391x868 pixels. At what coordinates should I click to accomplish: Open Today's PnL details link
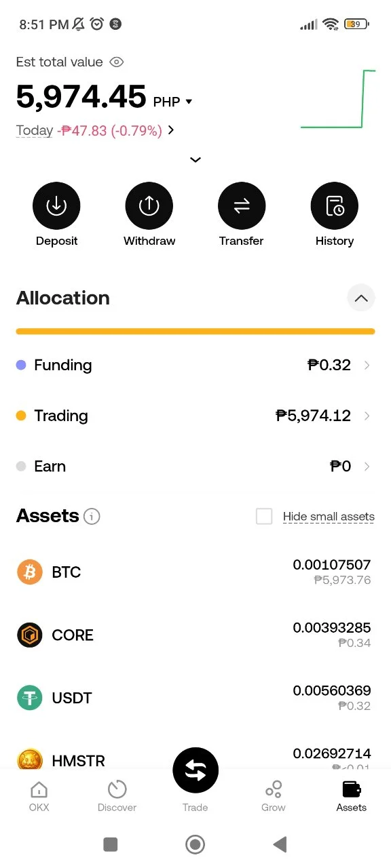pyautogui.click(x=95, y=130)
